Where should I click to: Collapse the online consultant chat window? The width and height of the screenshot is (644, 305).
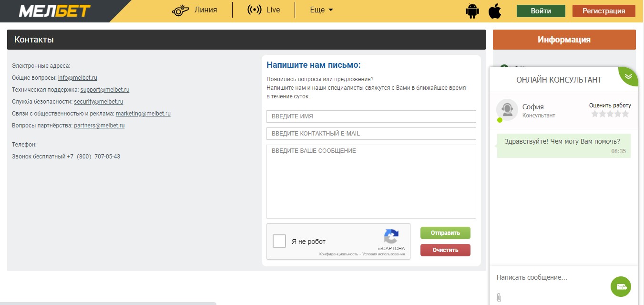click(628, 76)
